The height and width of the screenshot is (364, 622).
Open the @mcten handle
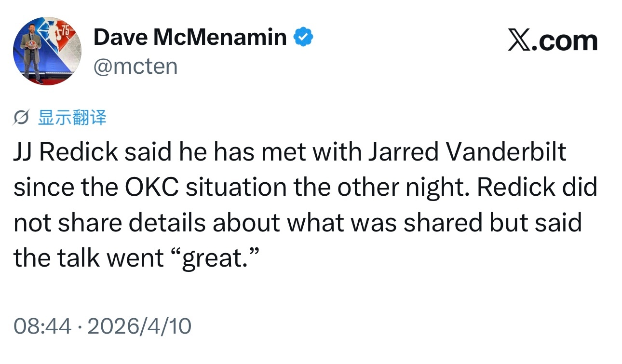[135, 66]
